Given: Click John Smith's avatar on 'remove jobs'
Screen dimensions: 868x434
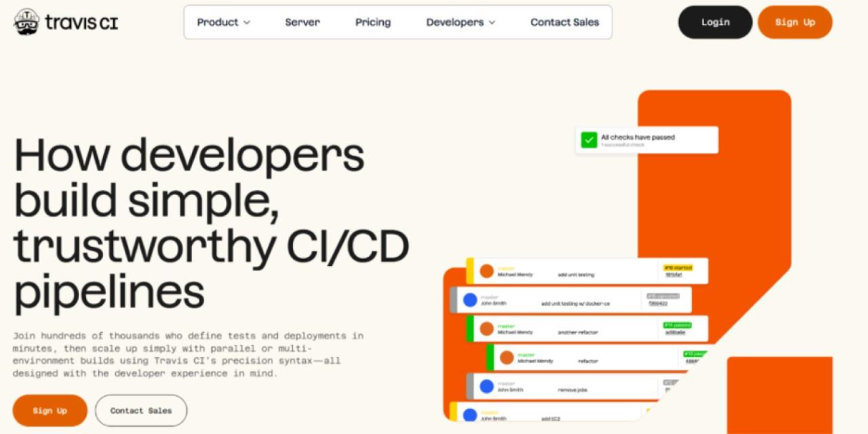Looking at the screenshot, I should pyautogui.click(x=487, y=386).
